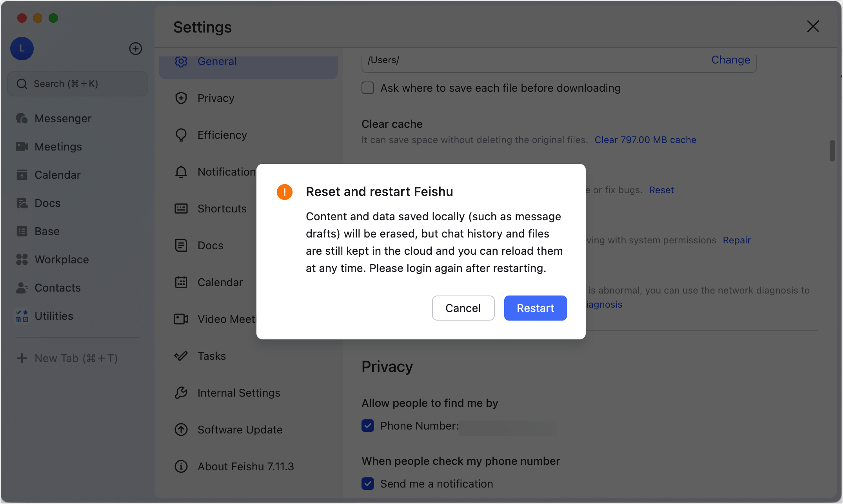Open About Feishu 7.11.3

[245, 466]
